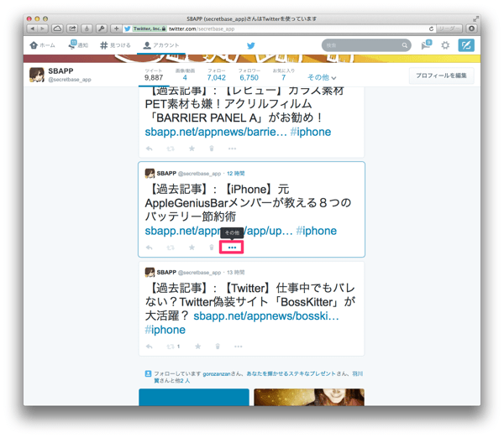Open iCloud tabs cloud icon
504x438 pixels.
coord(57,29)
